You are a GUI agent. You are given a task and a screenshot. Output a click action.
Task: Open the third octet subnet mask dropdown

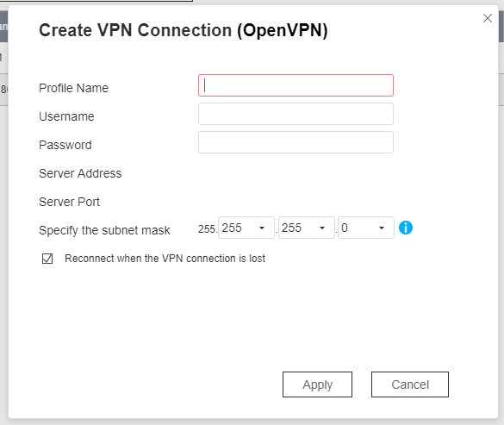(307, 228)
